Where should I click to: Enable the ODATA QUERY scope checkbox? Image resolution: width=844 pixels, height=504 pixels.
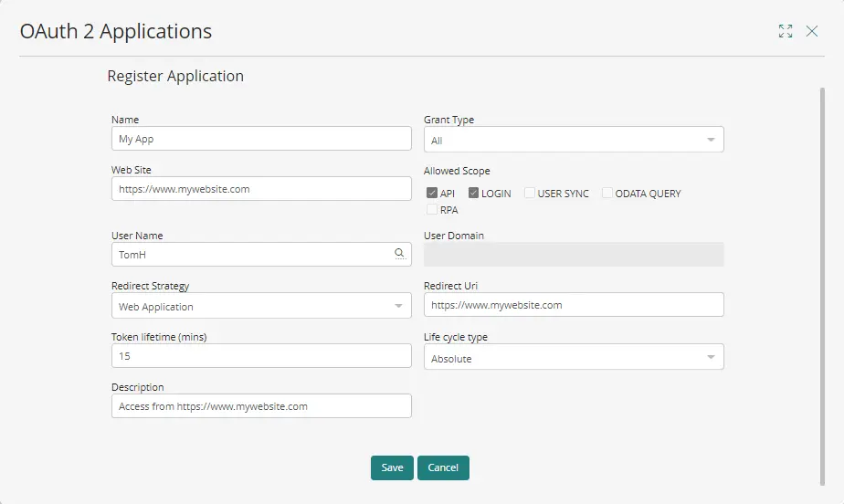(607, 193)
